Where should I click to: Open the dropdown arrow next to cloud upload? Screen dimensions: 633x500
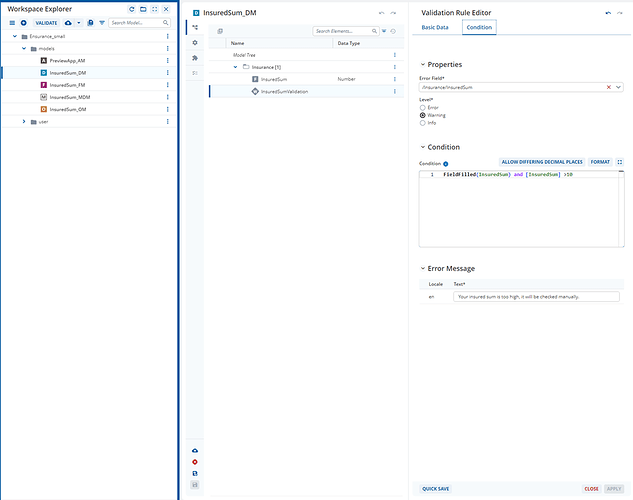tap(79, 23)
